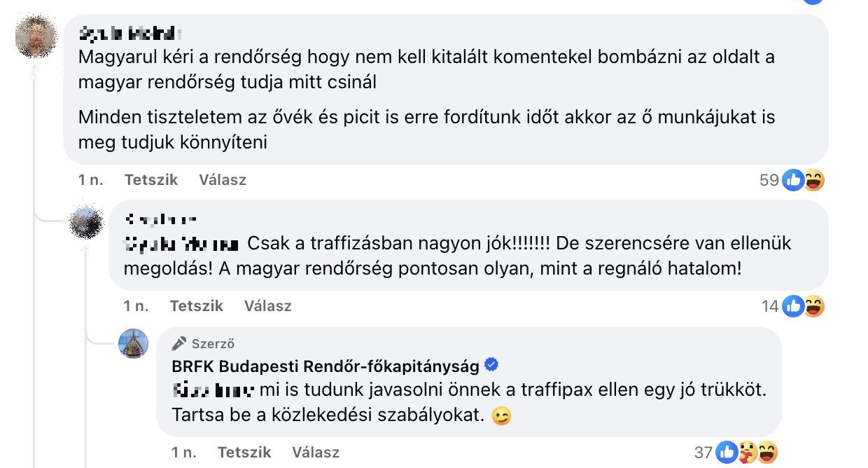Click the care hug reaction on BRFK reply
The image size is (868, 468).
click(747, 453)
